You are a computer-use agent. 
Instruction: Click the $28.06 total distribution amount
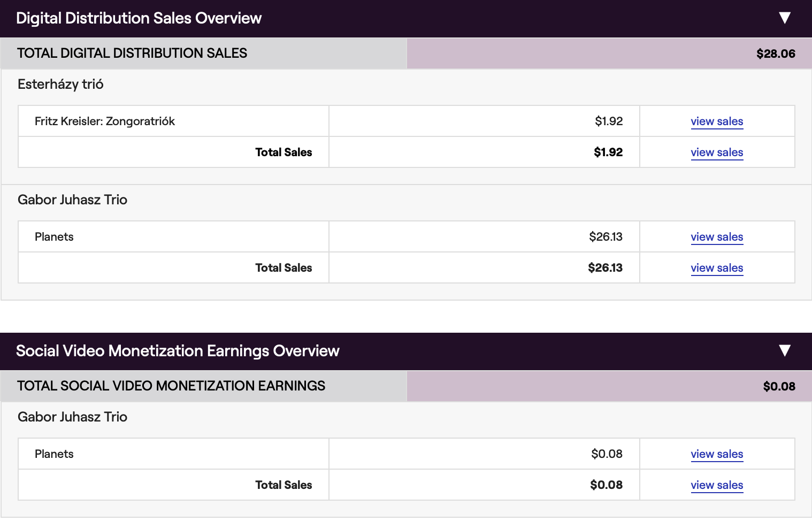[776, 53]
